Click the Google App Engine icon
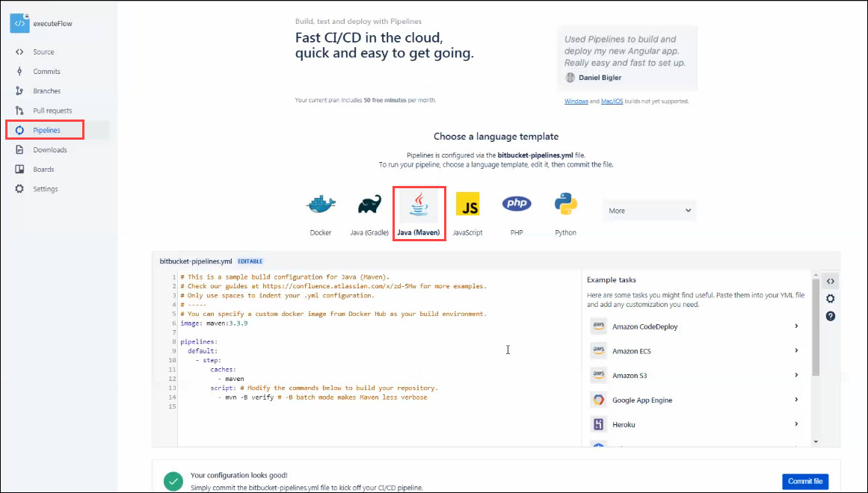Viewport: 868px width, 493px height. pyautogui.click(x=598, y=400)
